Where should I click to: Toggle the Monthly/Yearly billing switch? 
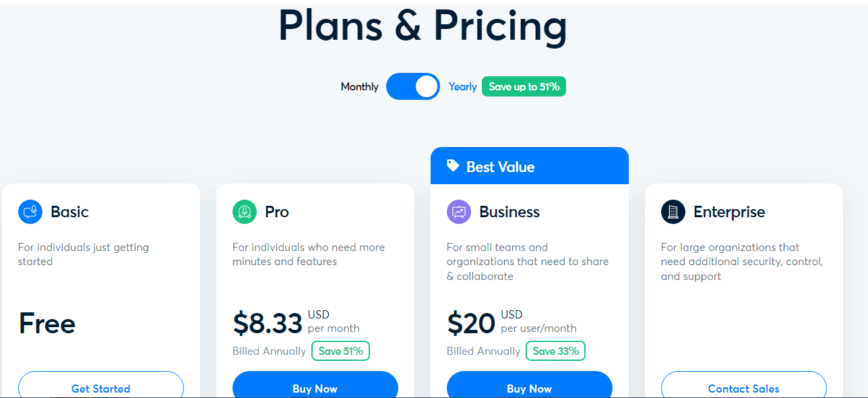tap(413, 86)
